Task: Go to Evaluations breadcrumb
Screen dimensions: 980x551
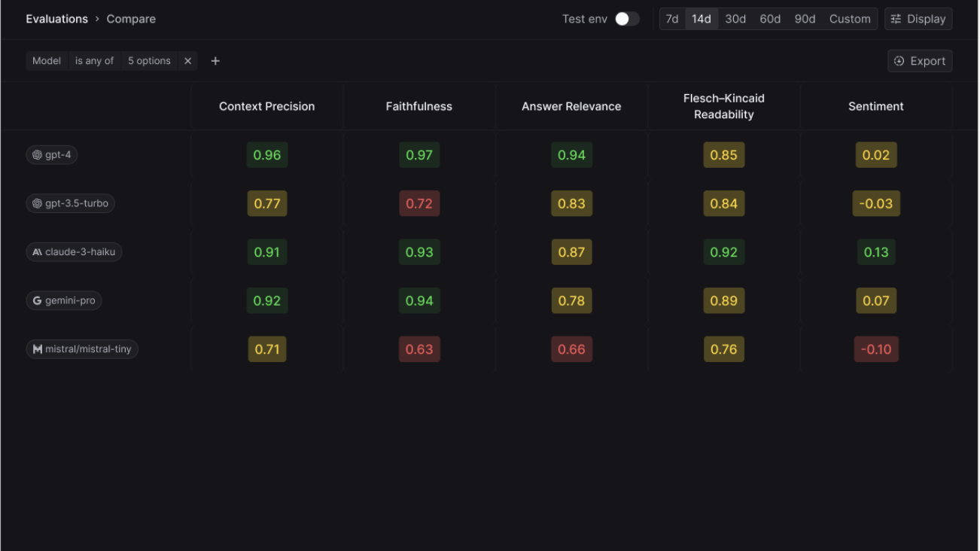Action: 57,19
